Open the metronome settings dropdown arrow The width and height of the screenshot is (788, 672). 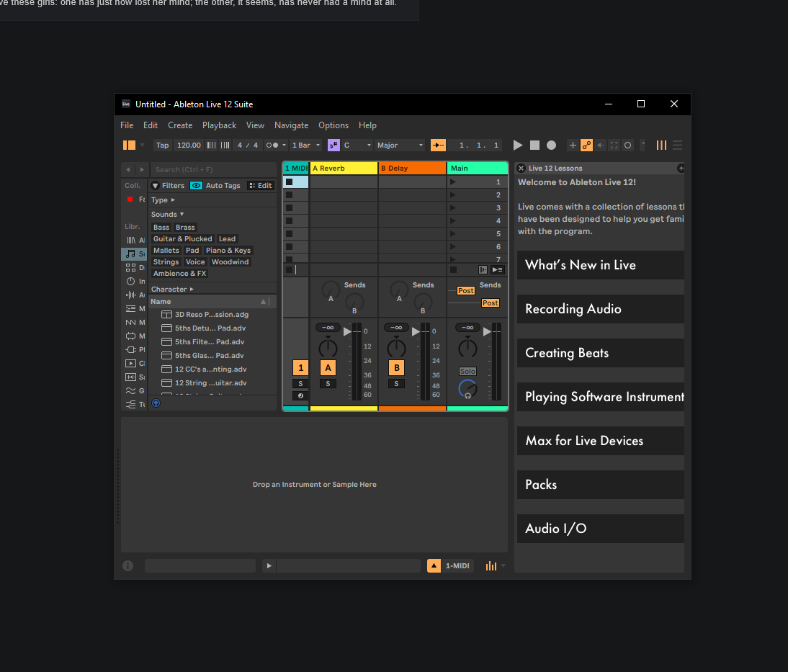(284, 145)
